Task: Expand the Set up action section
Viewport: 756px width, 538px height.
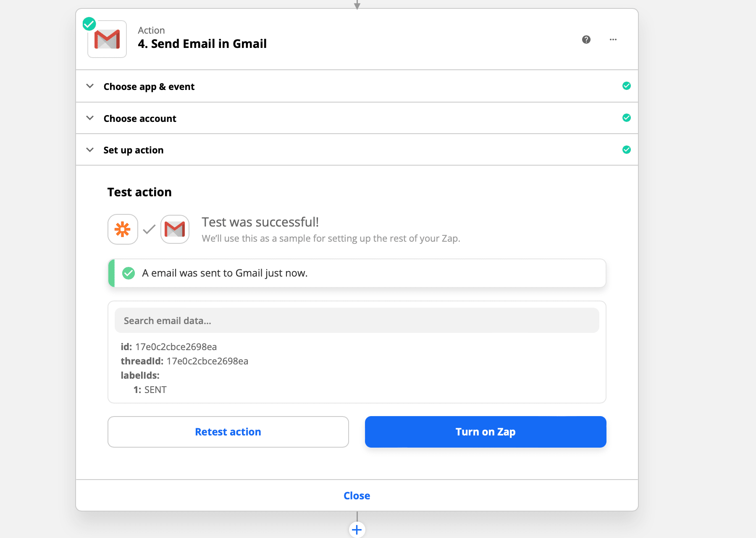Action: [x=357, y=150]
